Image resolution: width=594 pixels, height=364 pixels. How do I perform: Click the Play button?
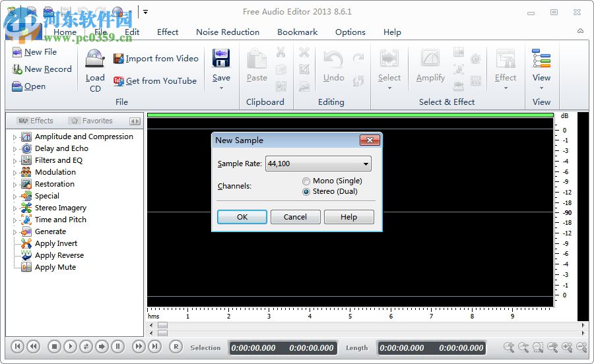pyautogui.click(x=70, y=346)
